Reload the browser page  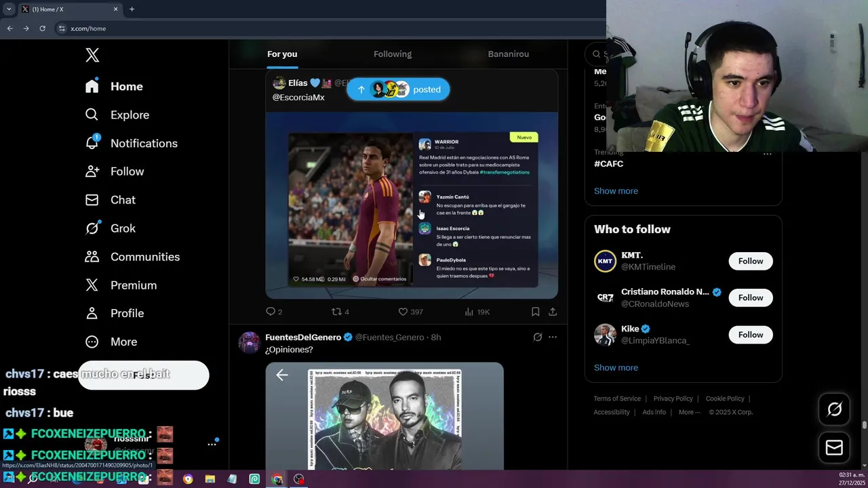pyautogui.click(x=42, y=28)
